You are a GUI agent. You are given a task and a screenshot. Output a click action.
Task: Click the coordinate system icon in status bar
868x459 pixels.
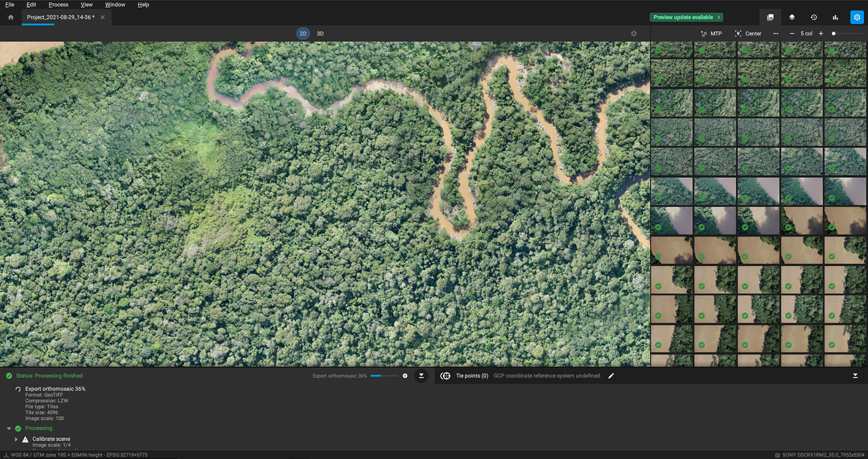pos(6,455)
